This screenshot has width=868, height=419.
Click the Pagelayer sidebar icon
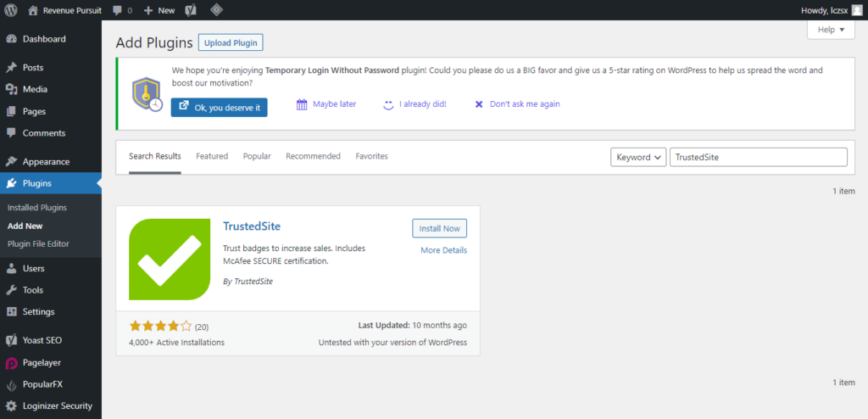[11, 363]
